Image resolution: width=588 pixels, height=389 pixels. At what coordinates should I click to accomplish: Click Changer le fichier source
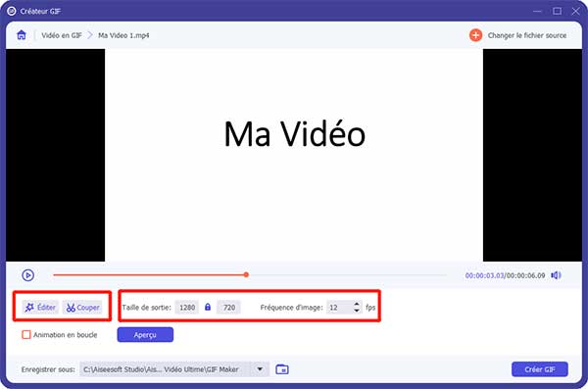(527, 35)
